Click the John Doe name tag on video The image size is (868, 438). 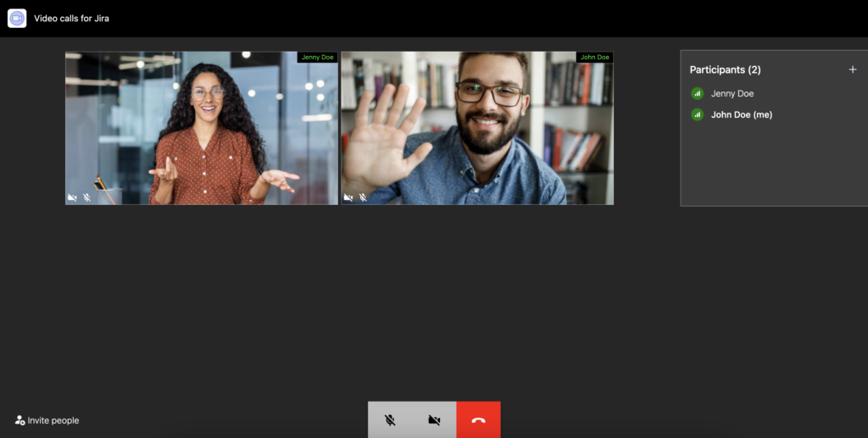click(x=594, y=57)
